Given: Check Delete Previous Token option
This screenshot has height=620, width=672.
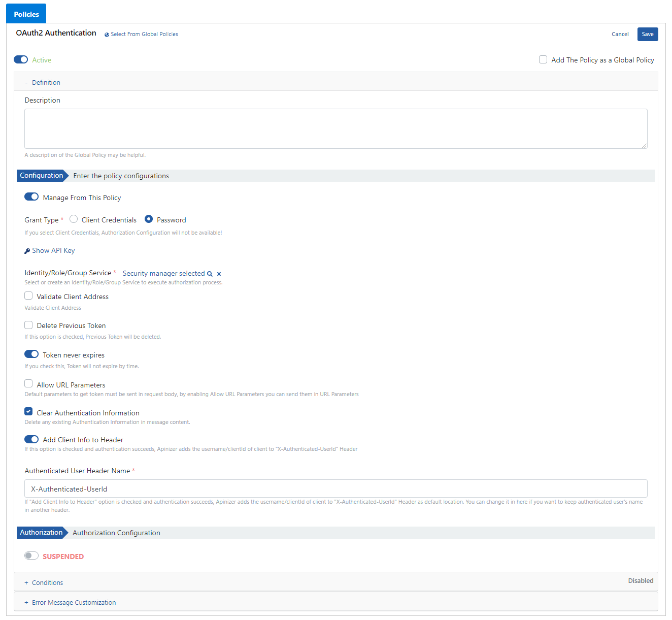Looking at the screenshot, I should pos(28,325).
